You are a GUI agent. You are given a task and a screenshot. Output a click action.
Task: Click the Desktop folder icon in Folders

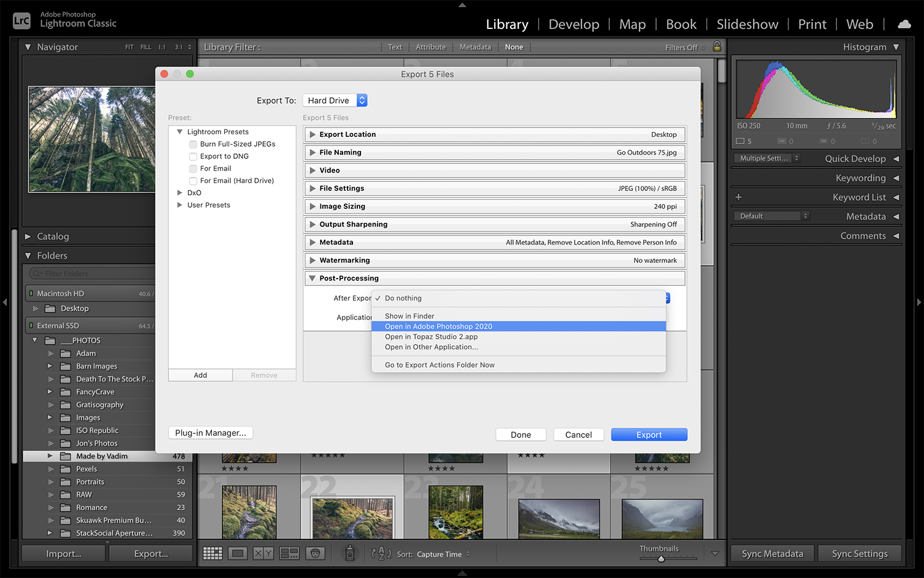pos(51,308)
